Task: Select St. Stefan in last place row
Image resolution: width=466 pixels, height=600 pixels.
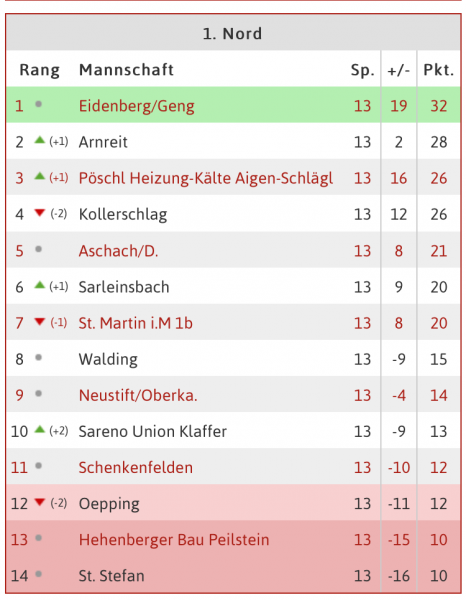Action: click(112, 576)
